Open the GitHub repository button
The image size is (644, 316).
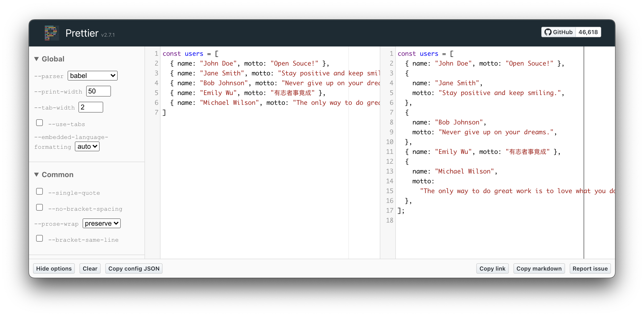pyautogui.click(x=559, y=32)
